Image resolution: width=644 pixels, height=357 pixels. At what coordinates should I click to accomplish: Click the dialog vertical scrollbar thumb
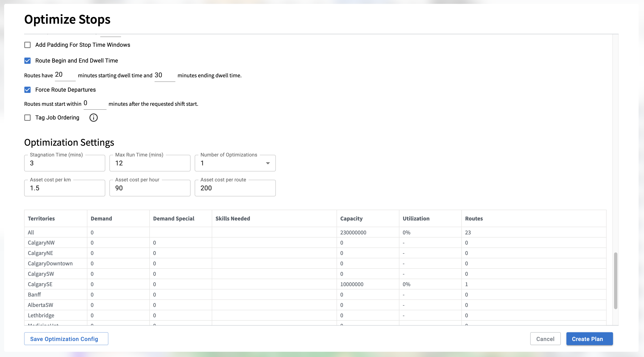[616, 281]
